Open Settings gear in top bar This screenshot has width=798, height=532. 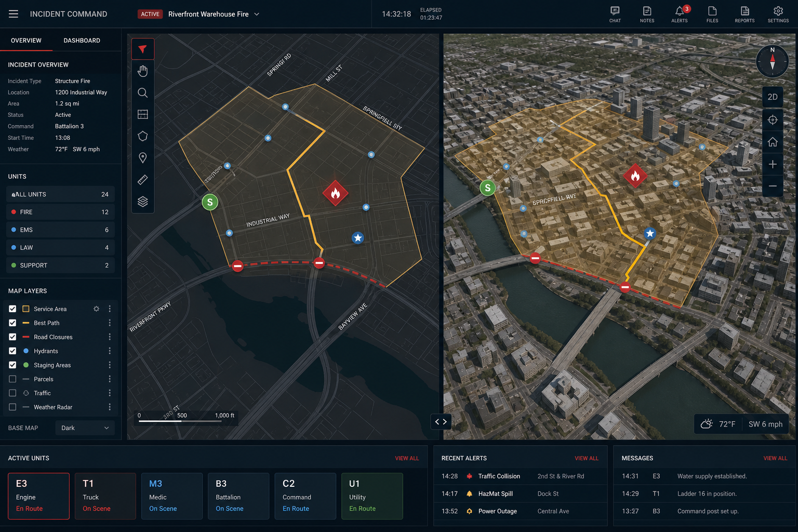click(778, 14)
